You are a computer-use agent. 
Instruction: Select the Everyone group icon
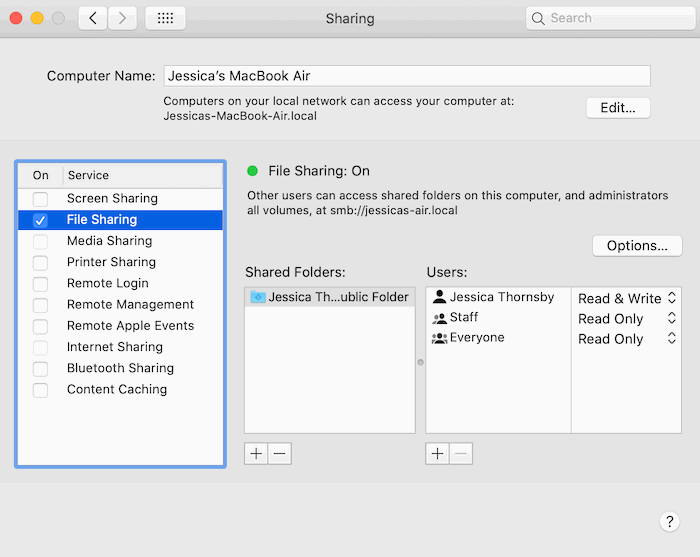(x=439, y=338)
